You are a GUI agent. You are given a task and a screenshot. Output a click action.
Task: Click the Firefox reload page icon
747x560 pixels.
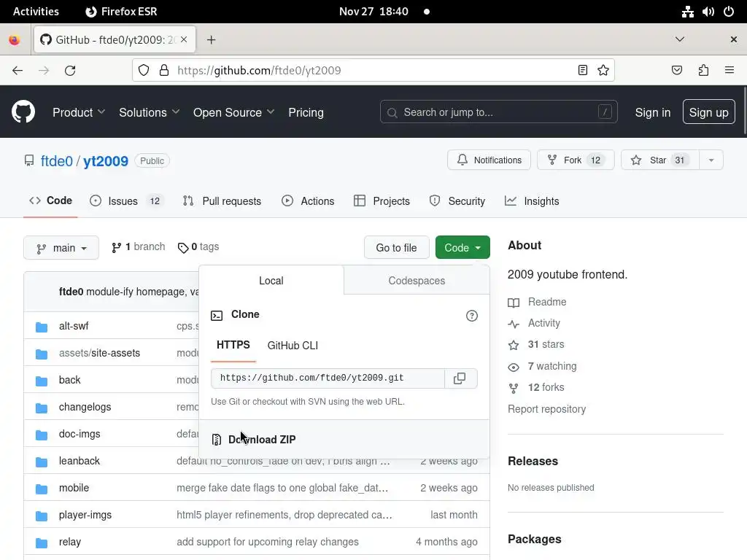click(x=70, y=71)
